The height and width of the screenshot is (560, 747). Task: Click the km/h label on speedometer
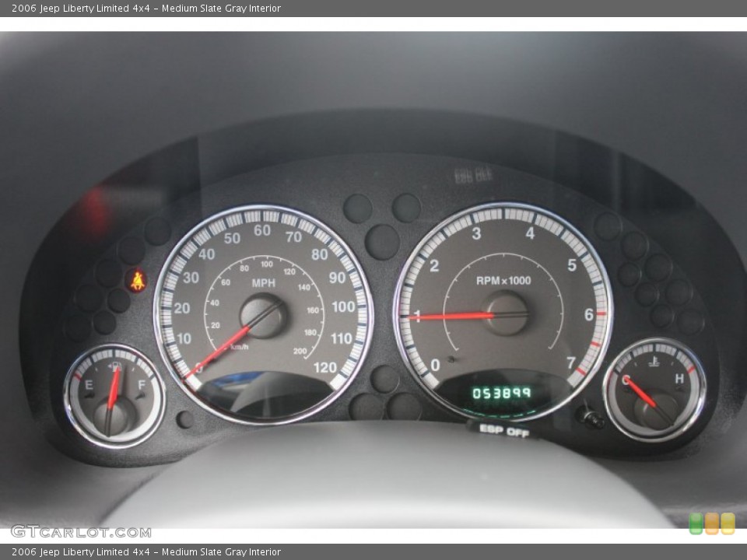239,347
